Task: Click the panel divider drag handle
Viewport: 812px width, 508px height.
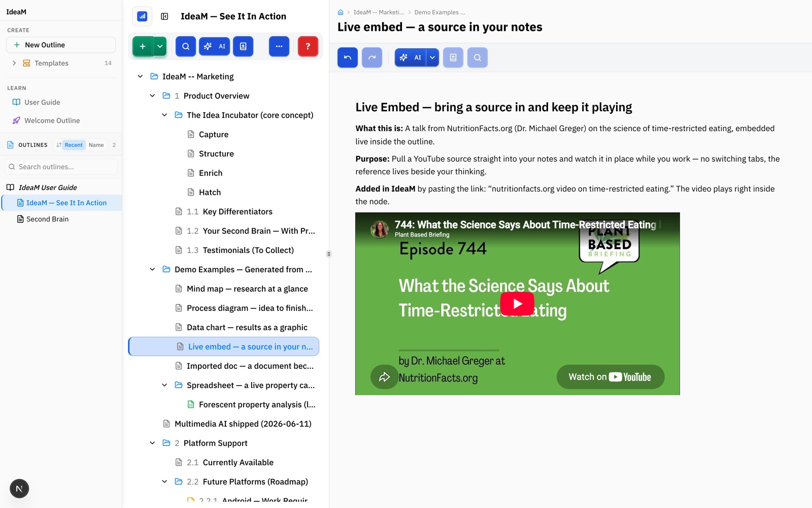Action: pos(329,254)
